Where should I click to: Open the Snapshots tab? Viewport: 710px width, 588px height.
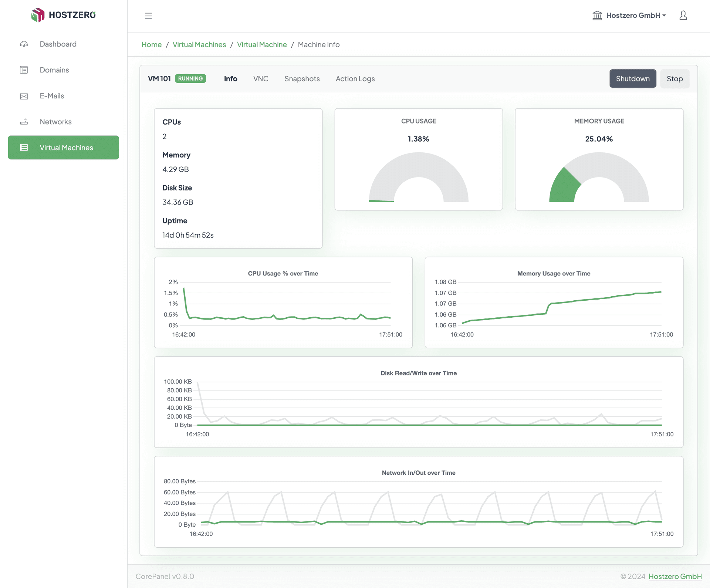click(x=302, y=78)
